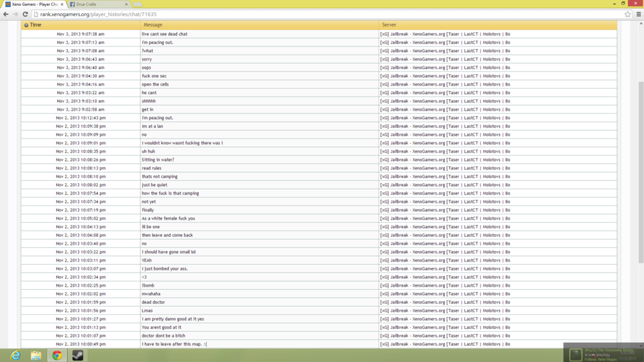644x362 pixels.
Task: Select timestamp 'Nov 3, 2013 9:07:38 am'
Action: [x=80, y=34]
